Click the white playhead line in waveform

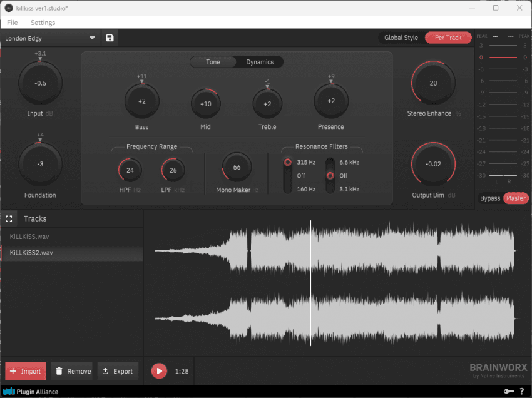(310, 283)
